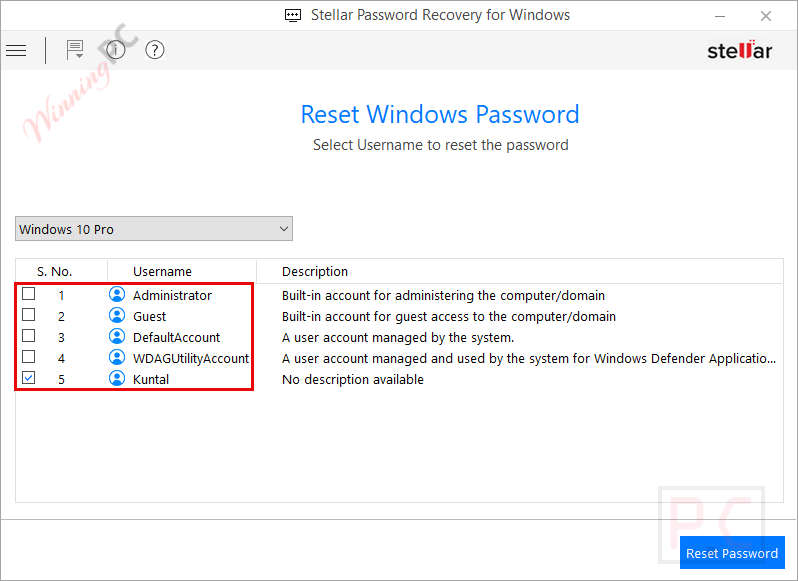Click serial number 5 cell
This screenshot has height=581, width=798.
pos(61,380)
